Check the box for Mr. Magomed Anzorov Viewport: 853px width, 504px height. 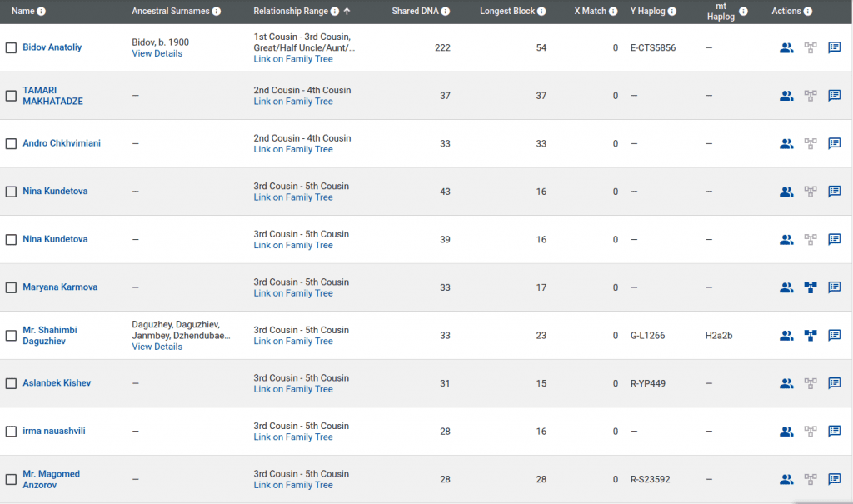point(11,479)
